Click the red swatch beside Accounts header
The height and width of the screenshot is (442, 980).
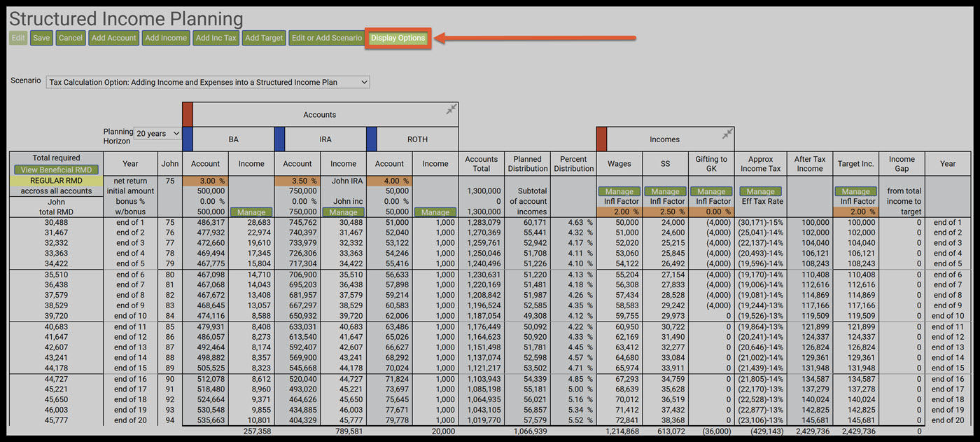(x=187, y=114)
